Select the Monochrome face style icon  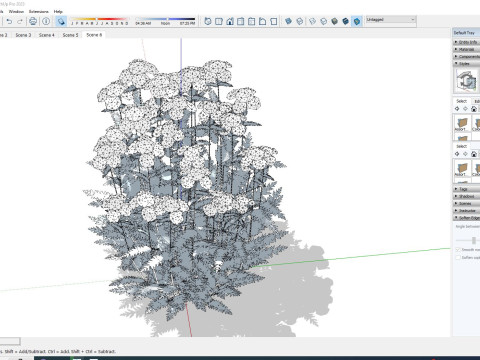point(357,21)
